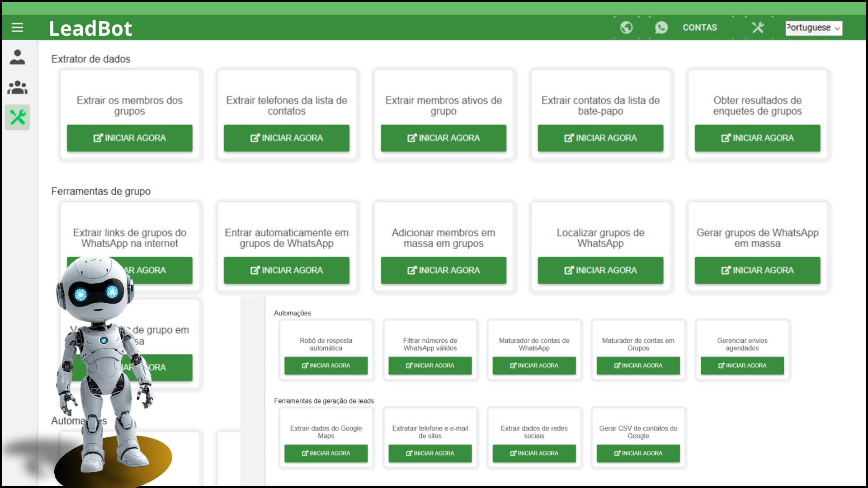
Task: Click the single user profile sidebar icon
Action: coord(17,57)
